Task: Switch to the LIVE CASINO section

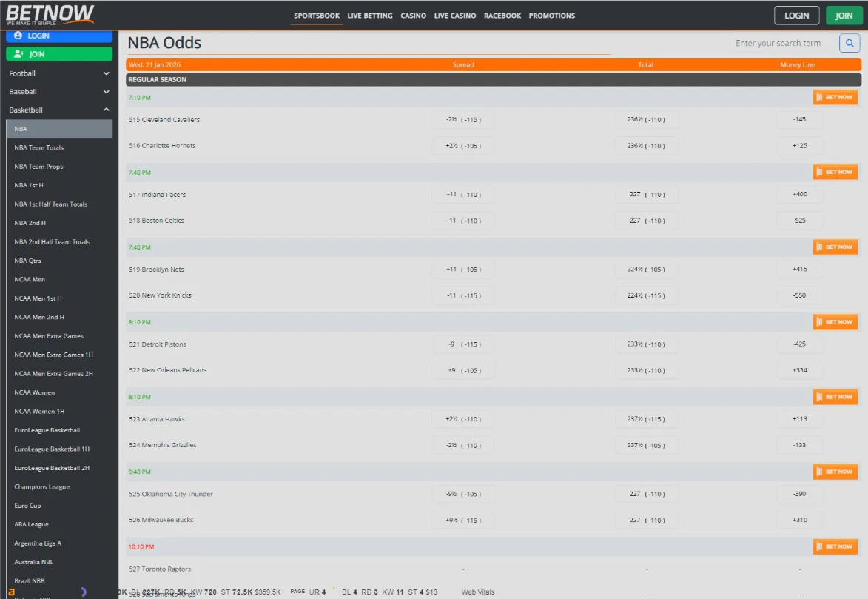Action: (x=454, y=15)
